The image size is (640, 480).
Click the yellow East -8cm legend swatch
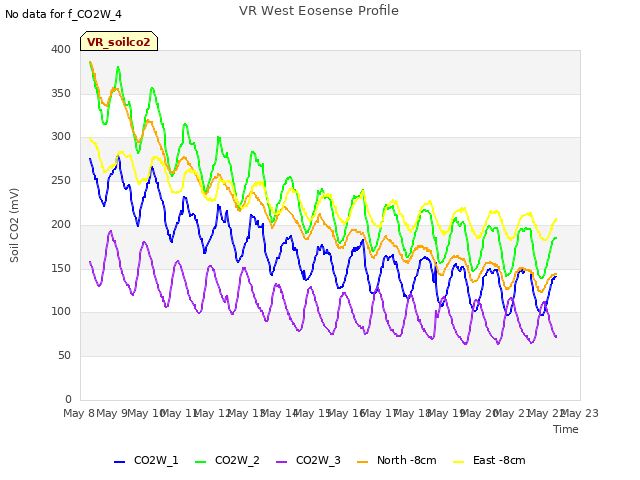(x=459, y=462)
